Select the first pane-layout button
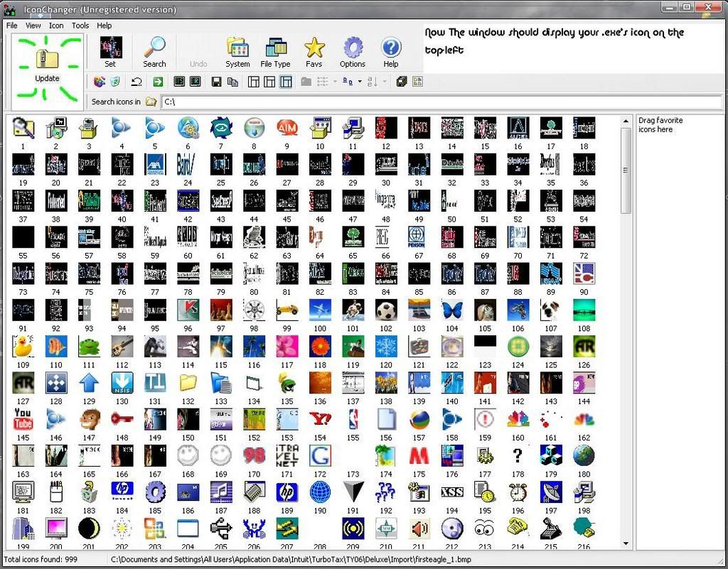 254,82
